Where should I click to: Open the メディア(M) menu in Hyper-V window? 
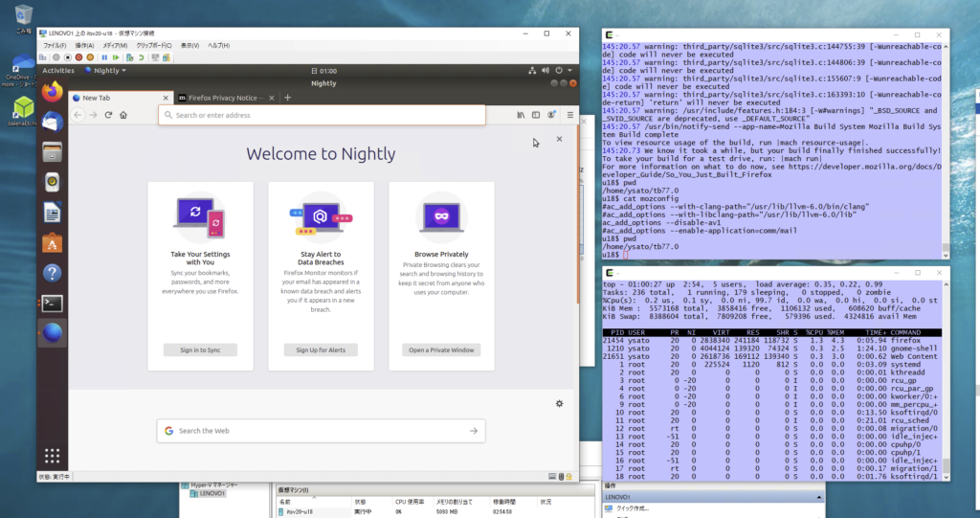(114, 45)
